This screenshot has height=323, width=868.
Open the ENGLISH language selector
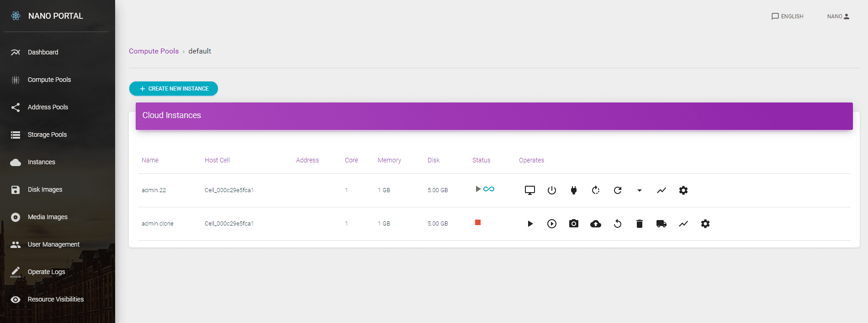coord(787,16)
